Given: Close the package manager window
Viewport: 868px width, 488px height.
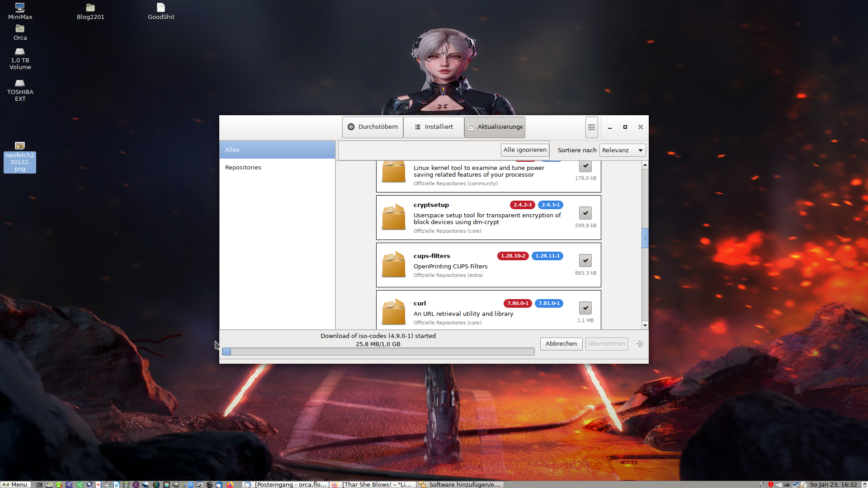Looking at the screenshot, I should pos(640,127).
